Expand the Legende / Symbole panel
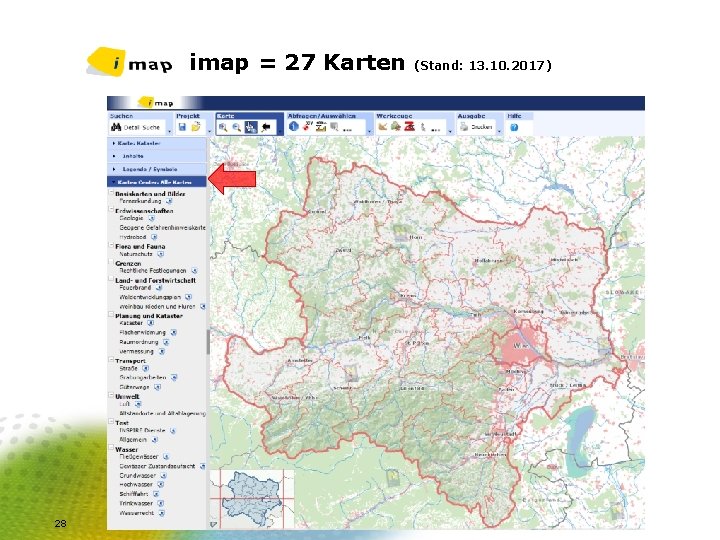 157,169
